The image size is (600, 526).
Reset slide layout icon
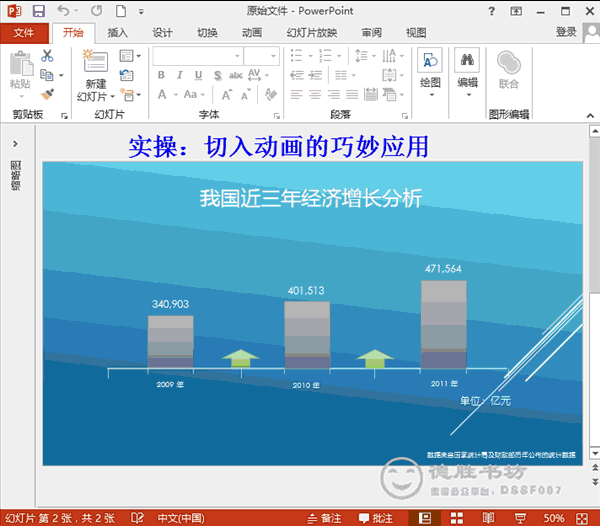coord(127,75)
